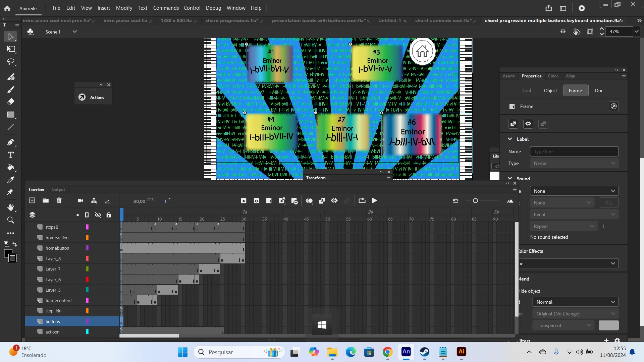Choose the Eyedropper tool

click(x=11, y=180)
